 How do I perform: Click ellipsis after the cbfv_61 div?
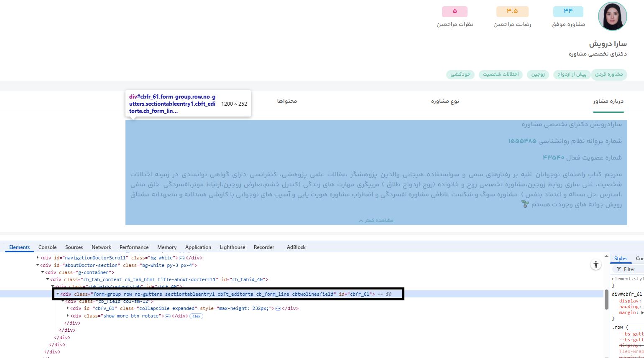[x=278, y=309]
